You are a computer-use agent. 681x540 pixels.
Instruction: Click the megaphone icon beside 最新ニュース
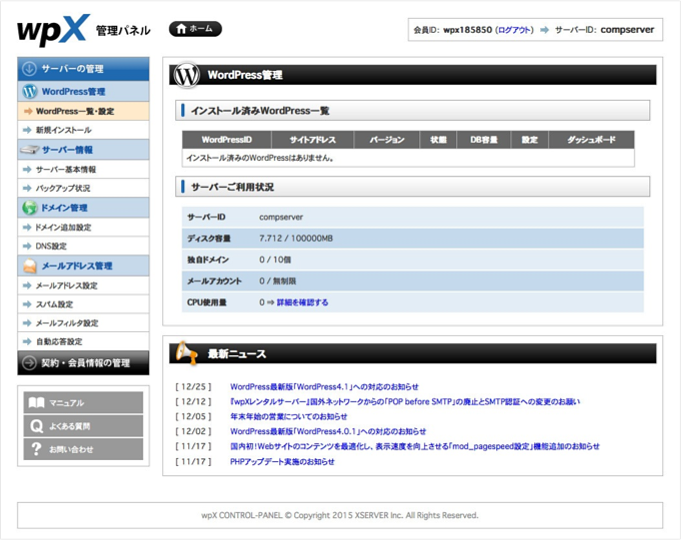[x=187, y=353]
